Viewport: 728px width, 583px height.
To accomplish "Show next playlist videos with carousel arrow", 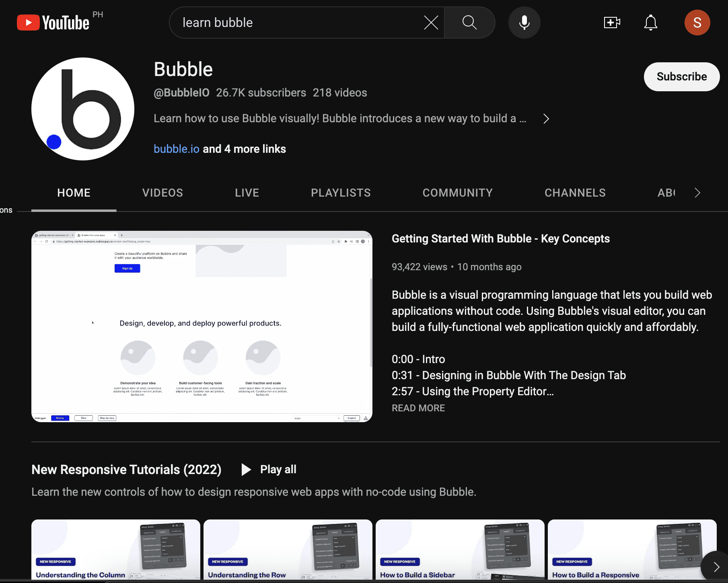I will (x=716, y=567).
